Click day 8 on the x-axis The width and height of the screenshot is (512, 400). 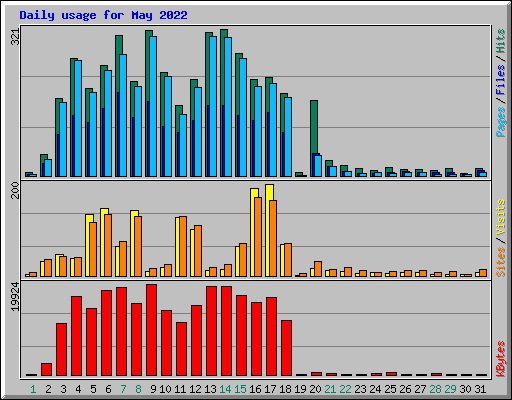pos(138,389)
